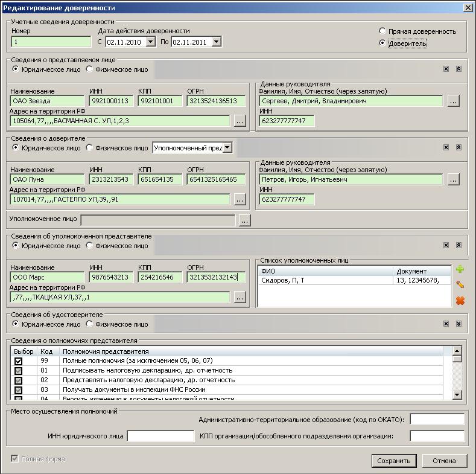
Task: Click the INN field 9921000113
Action: (111, 101)
